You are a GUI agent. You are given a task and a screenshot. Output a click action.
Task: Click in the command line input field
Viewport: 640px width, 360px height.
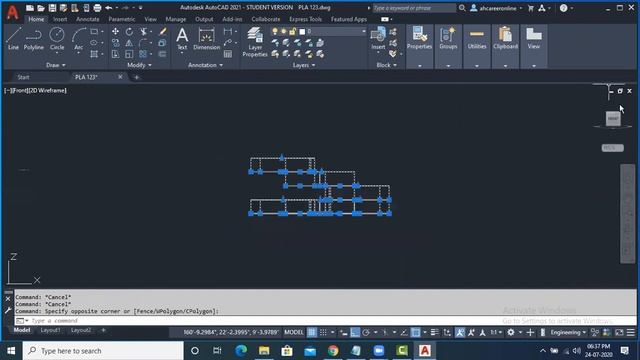(x=325, y=321)
